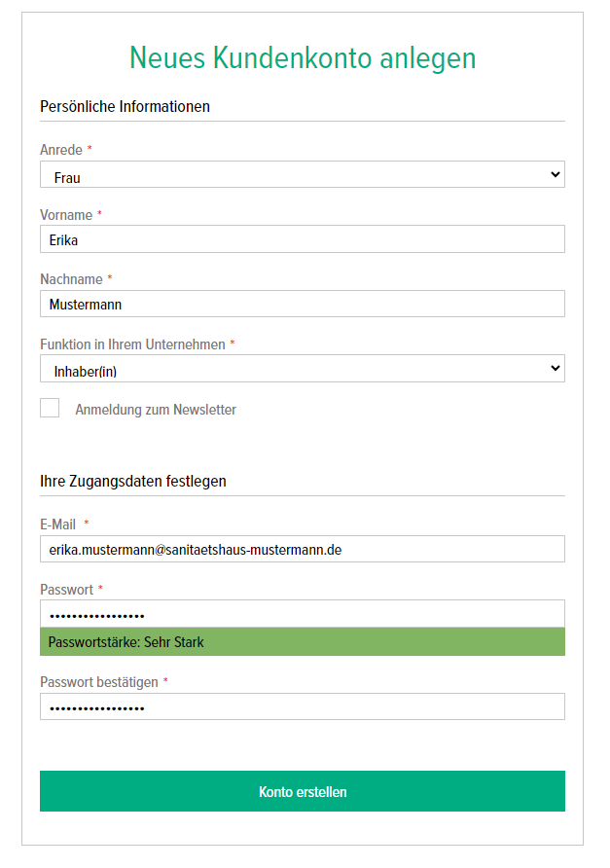Click the Nachname field label
Viewport: 610px width, 868px height.
71,279
